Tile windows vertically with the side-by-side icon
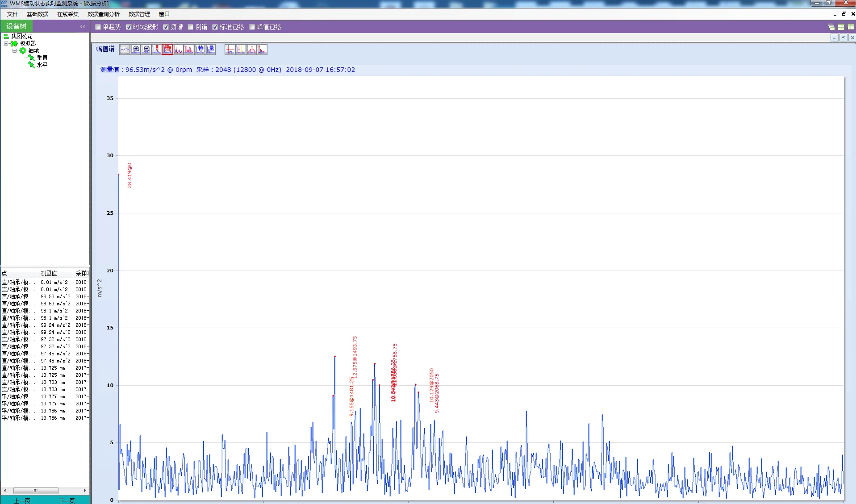This screenshot has height=504, width=856. click(x=851, y=27)
